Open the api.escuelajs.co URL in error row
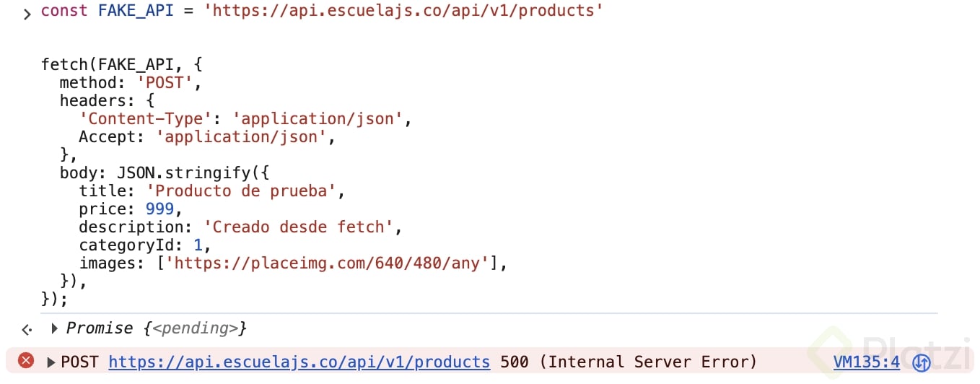This screenshot has width=980, height=384. [299, 362]
